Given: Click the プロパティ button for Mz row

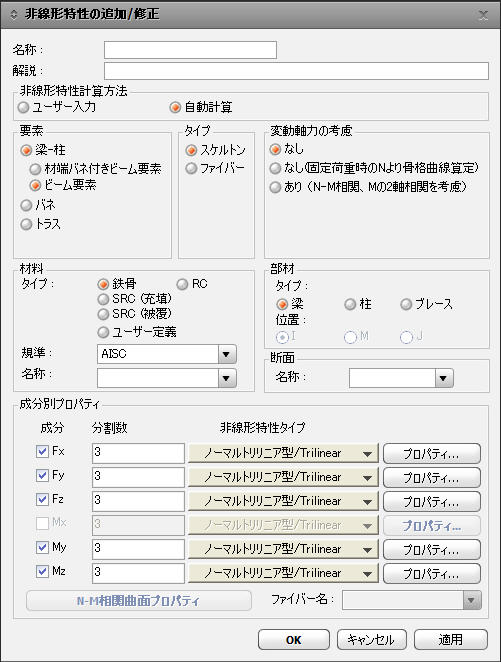Looking at the screenshot, I should [x=432, y=574].
